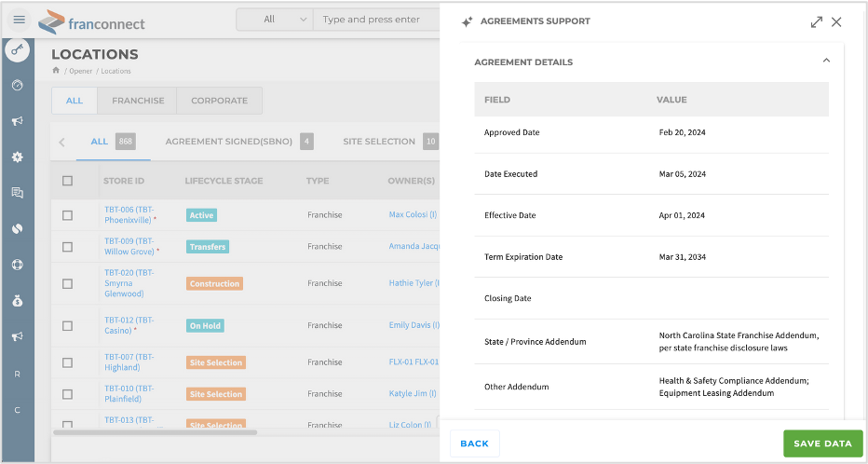Expand the Agreements Support panel to fullscreen
Viewport: 868px width, 464px height.
(816, 21)
